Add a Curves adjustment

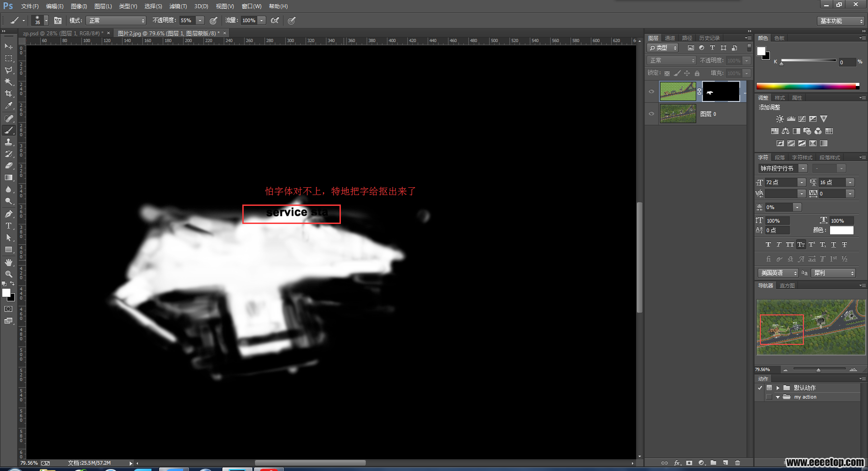802,119
